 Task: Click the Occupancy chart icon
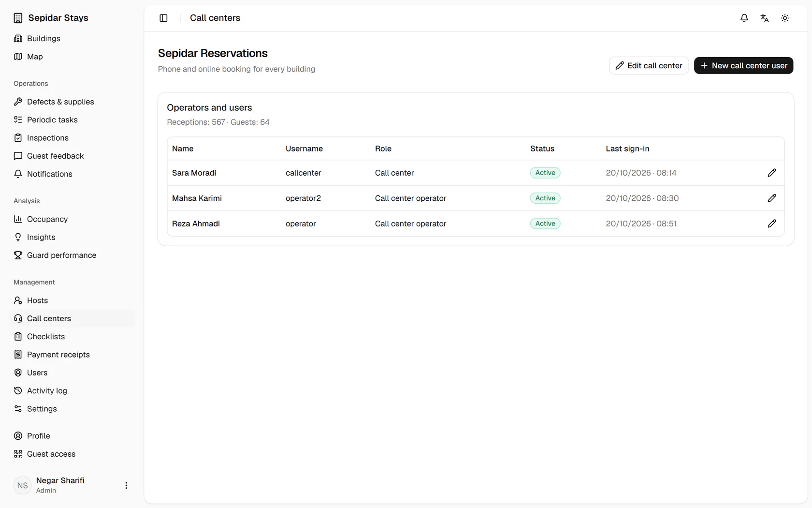click(x=18, y=219)
